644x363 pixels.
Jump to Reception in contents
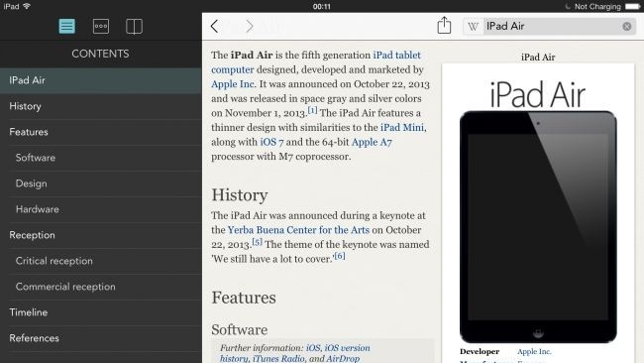tap(101, 235)
